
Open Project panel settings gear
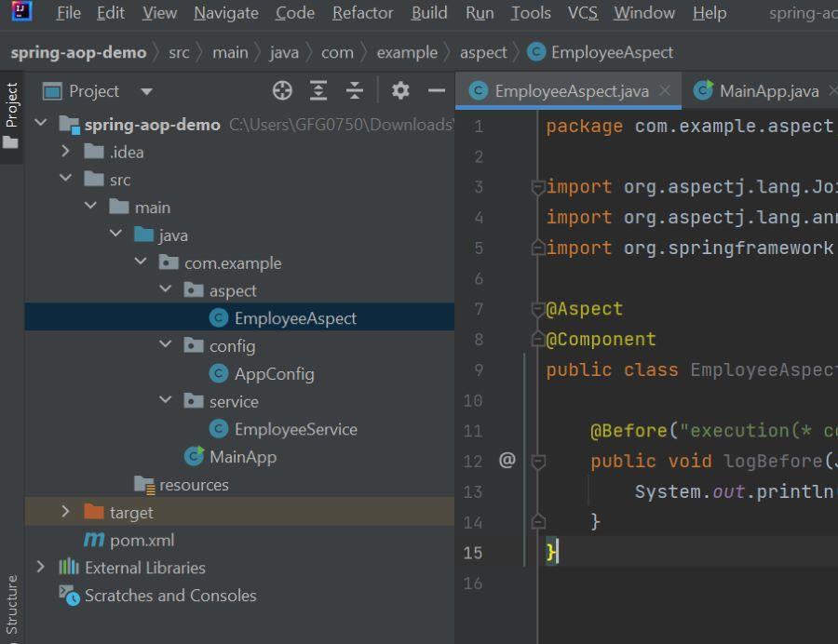pyautogui.click(x=400, y=91)
